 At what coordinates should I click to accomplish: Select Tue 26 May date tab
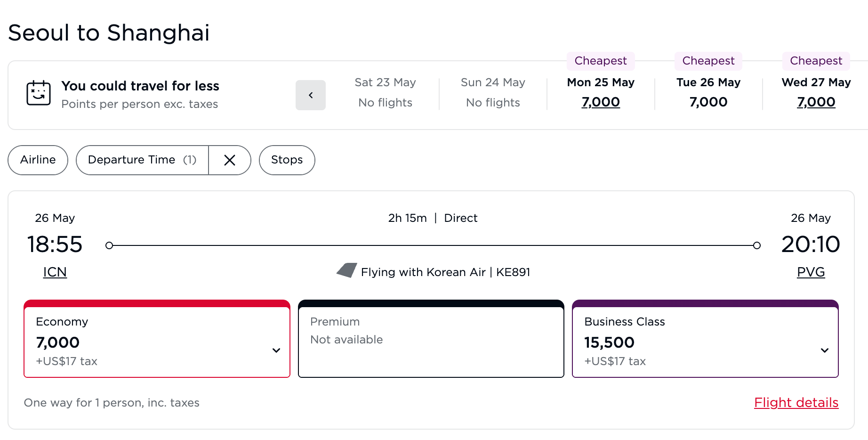(x=708, y=93)
